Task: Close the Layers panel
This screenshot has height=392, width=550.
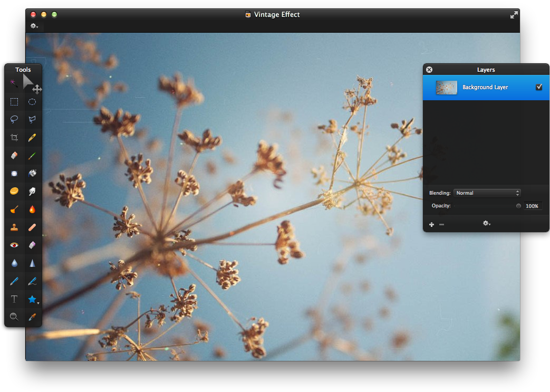Action: click(x=429, y=70)
